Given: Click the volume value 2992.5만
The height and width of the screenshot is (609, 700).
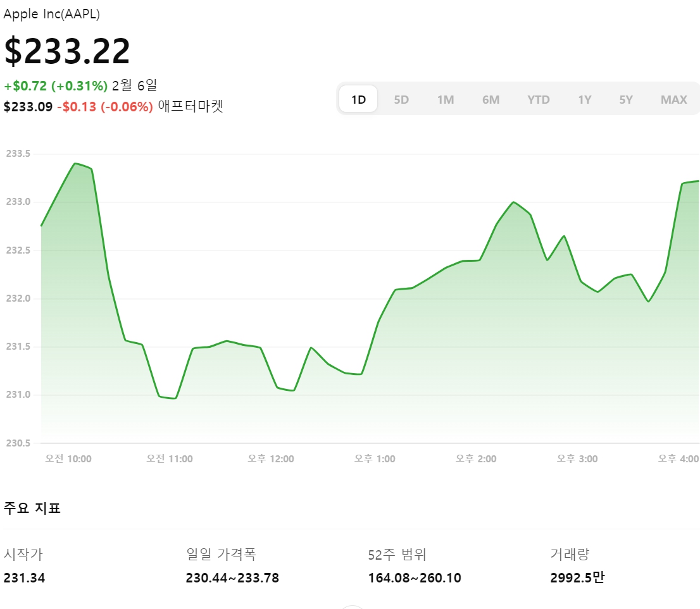Looking at the screenshot, I should [577, 578].
